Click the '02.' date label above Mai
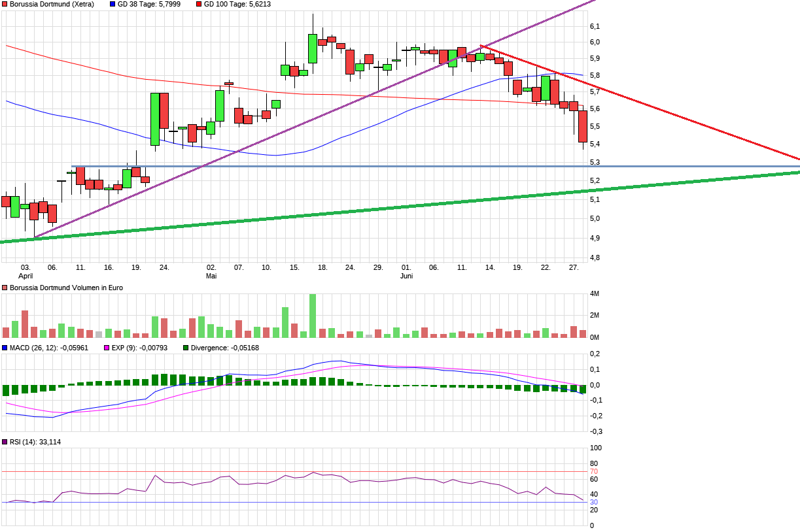Screen dimensions: 800x532 211,267
